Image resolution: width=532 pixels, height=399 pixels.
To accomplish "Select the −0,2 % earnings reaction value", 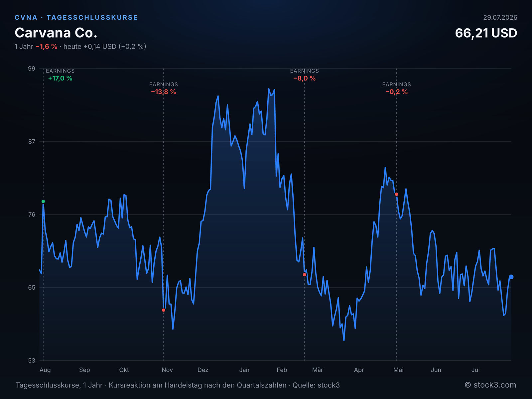I will (x=396, y=92).
